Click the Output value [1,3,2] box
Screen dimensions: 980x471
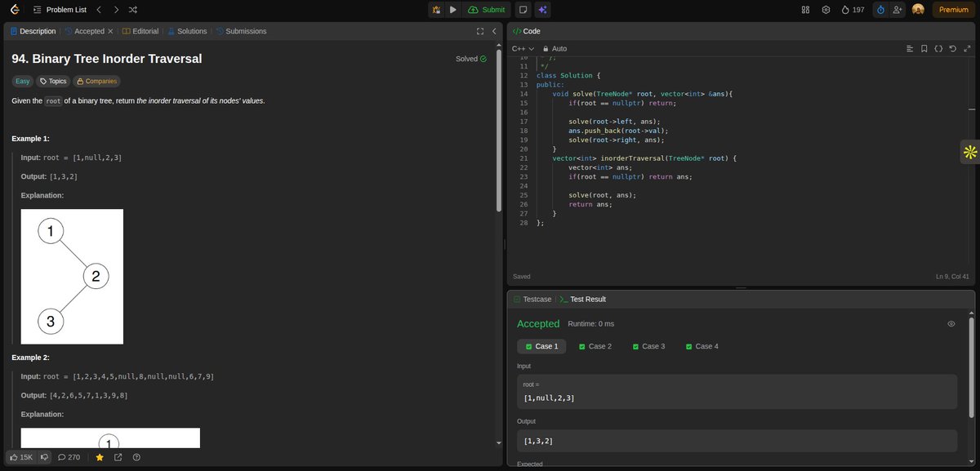point(737,441)
